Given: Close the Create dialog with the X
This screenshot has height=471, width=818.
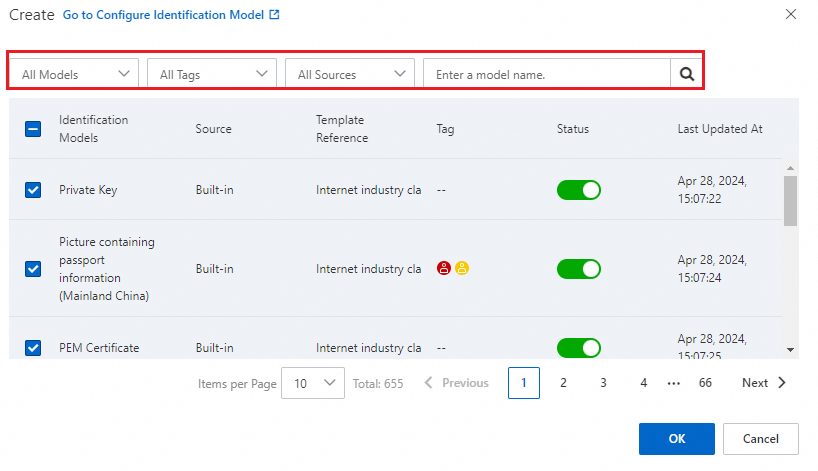Looking at the screenshot, I should click(x=791, y=15).
